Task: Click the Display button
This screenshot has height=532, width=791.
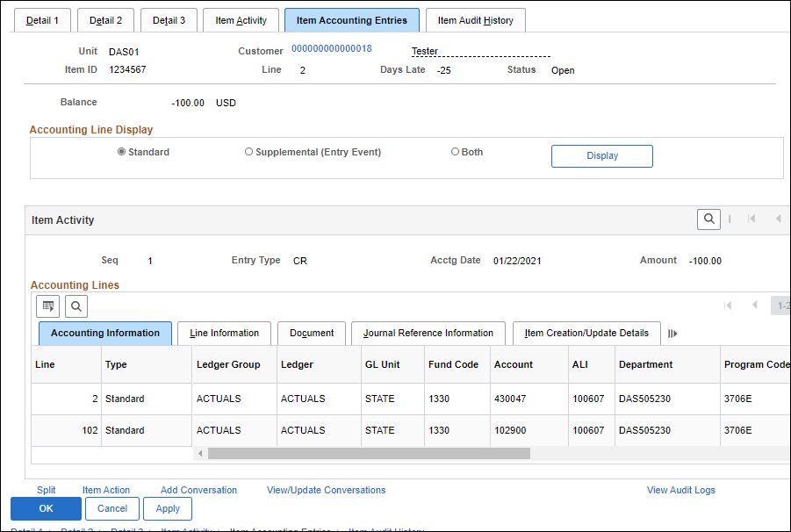Action: pyautogui.click(x=601, y=155)
